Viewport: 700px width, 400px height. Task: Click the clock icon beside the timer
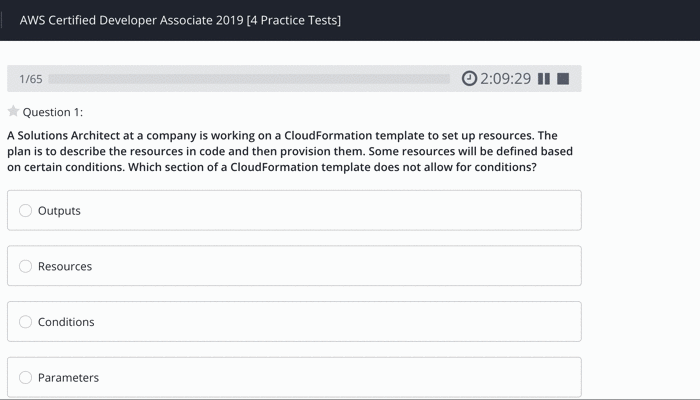(x=469, y=79)
